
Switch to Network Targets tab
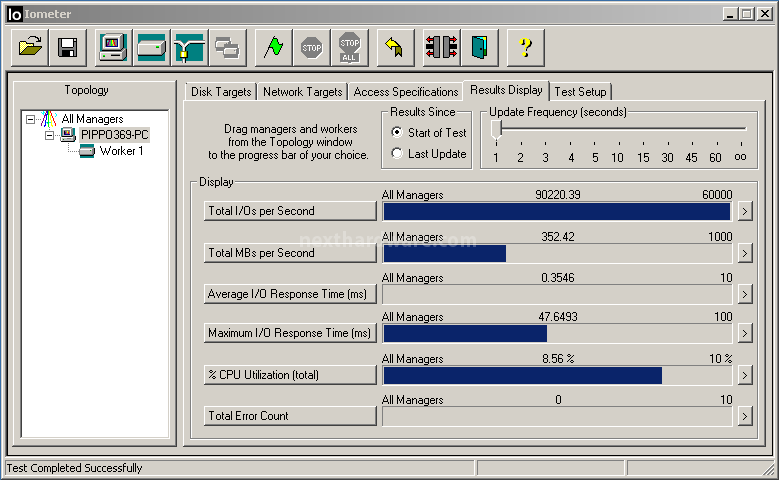(303, 92)
